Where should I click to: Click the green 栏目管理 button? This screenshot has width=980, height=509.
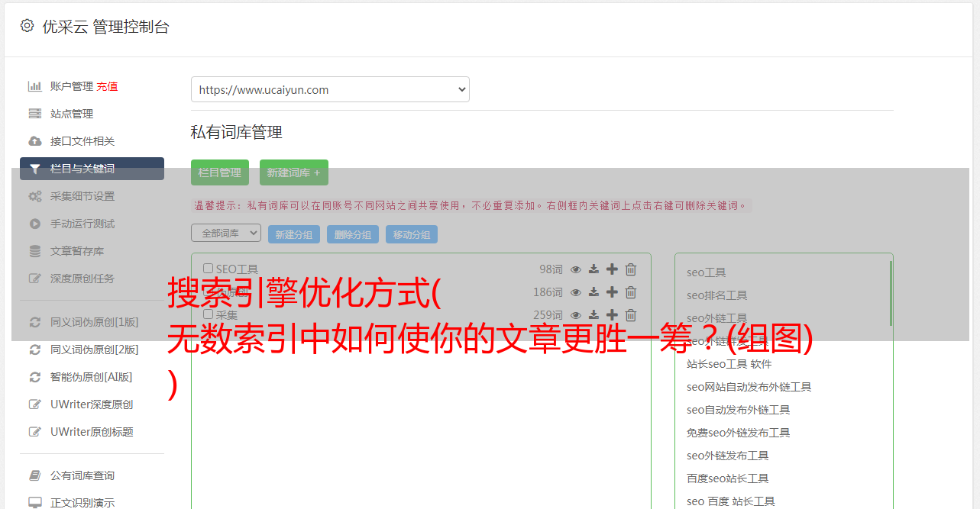pyautogui.click(x=220, y=172)
